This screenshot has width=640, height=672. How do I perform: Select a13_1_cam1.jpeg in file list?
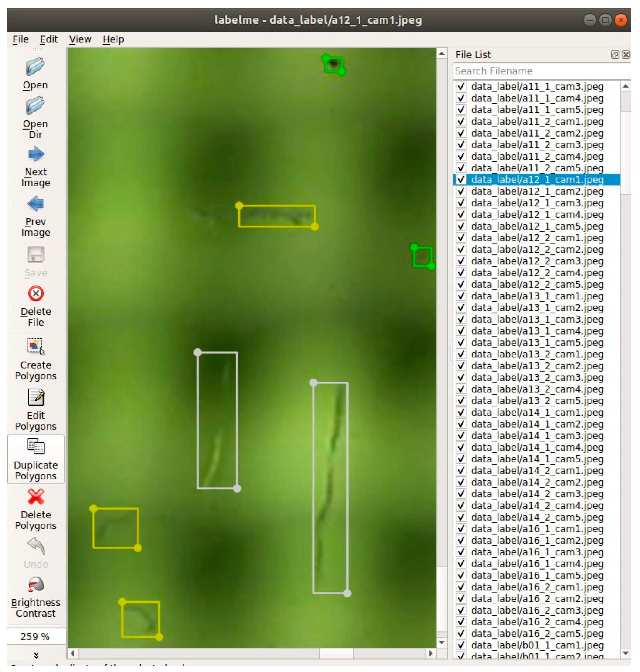pyautogui.click(x=537, y=296)
